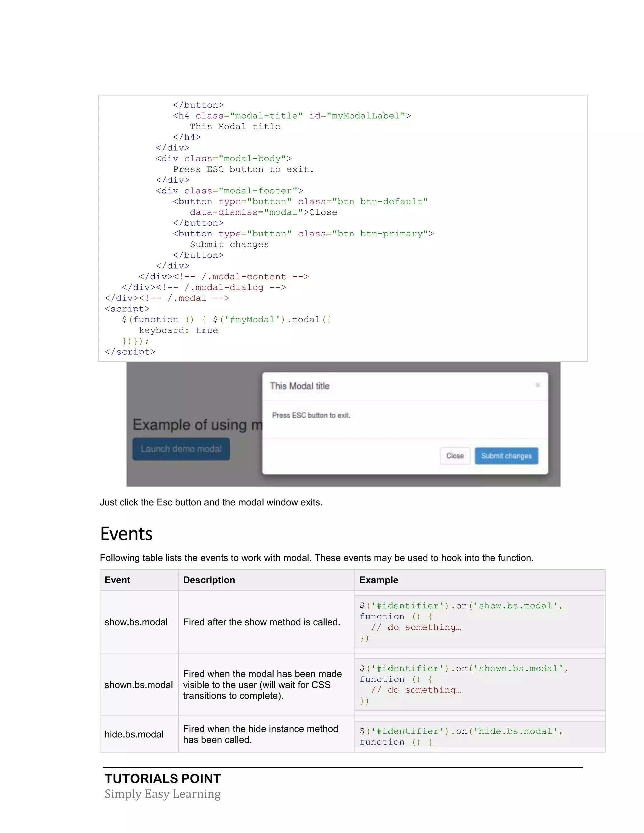Image resolution: width=644 pixels, height=833 pixels.
Task: Click the data-dismiss="modal">Close code line
Action: coord(264,212)
